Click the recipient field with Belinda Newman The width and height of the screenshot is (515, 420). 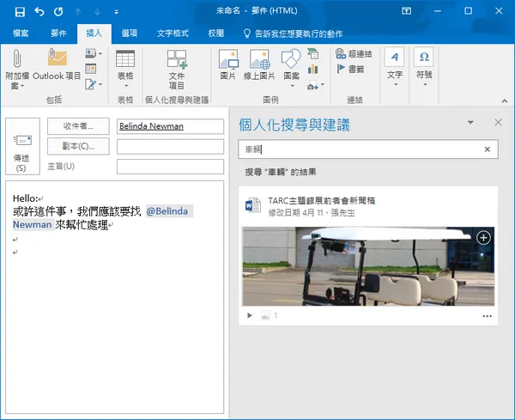pyautogui.click(x=170, y=126)
